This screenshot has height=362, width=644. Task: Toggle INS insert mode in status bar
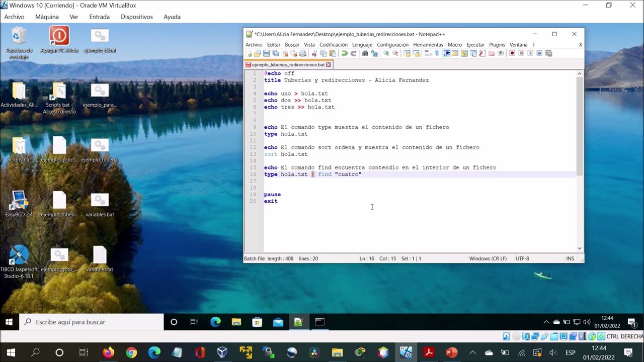(x=570, y=258)
